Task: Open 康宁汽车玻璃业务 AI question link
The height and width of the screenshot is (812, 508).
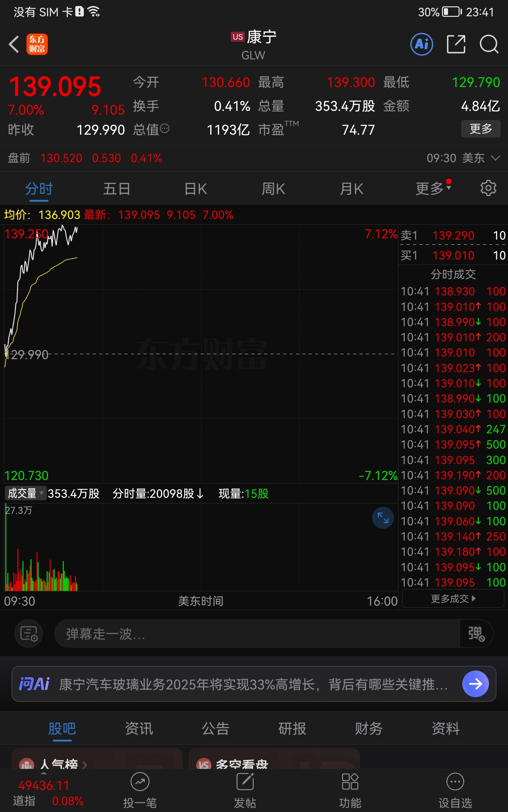Action: click(x=253, y=684)
